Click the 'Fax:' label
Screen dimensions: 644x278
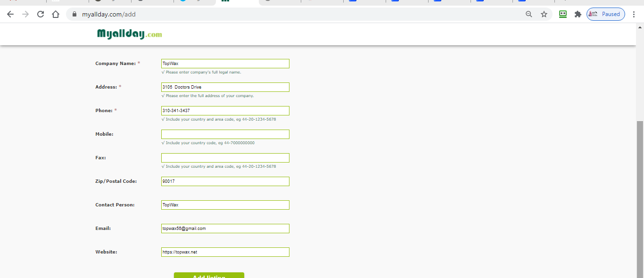(100, 158)
